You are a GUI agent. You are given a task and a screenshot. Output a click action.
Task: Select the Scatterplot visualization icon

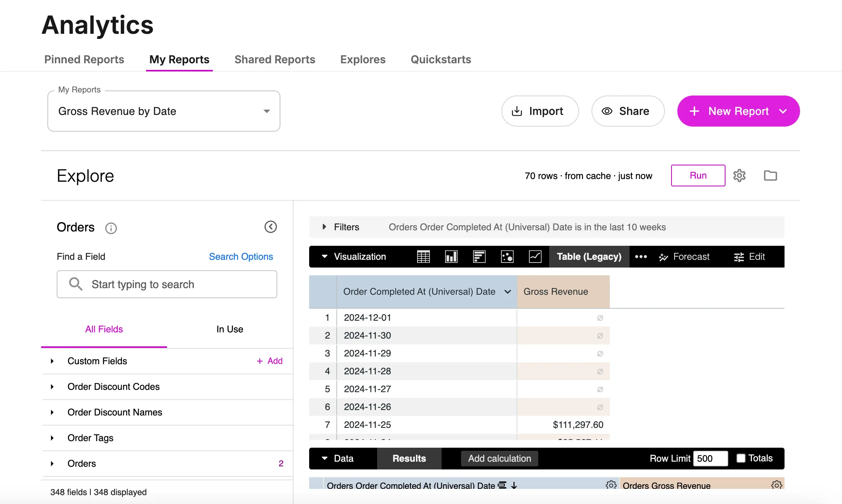tap(507, 257)
